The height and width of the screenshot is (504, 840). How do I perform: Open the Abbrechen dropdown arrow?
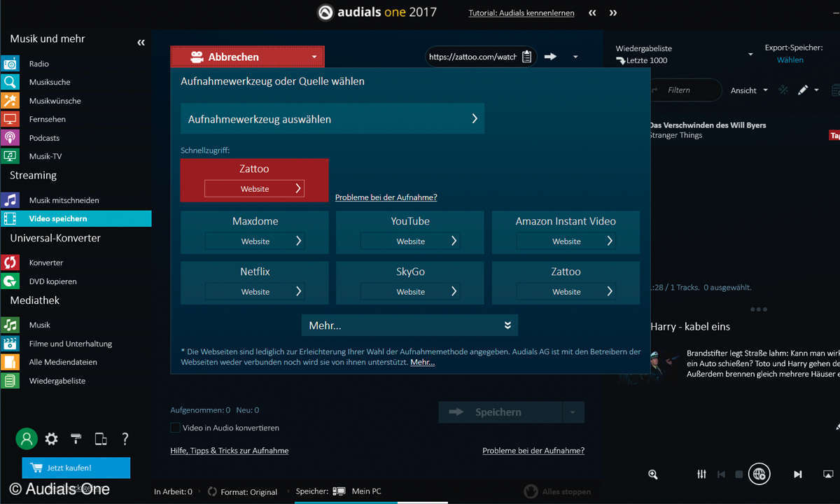coord(314,57)
